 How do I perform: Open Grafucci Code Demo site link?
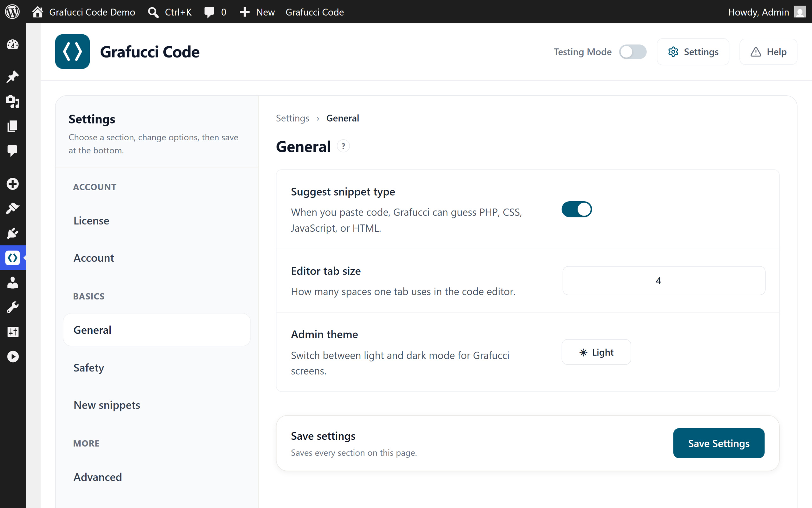(92, 12)
